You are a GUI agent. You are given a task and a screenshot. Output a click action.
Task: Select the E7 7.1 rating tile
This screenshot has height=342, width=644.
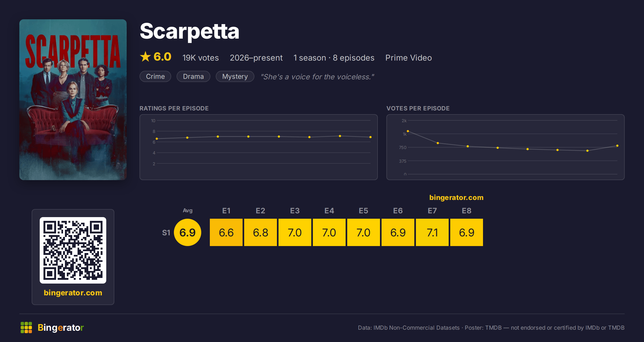[432, 232]
